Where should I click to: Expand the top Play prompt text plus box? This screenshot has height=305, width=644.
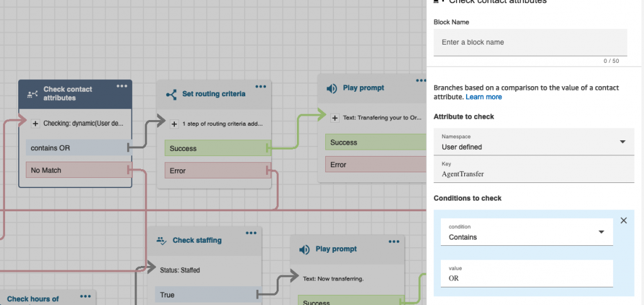334,117
